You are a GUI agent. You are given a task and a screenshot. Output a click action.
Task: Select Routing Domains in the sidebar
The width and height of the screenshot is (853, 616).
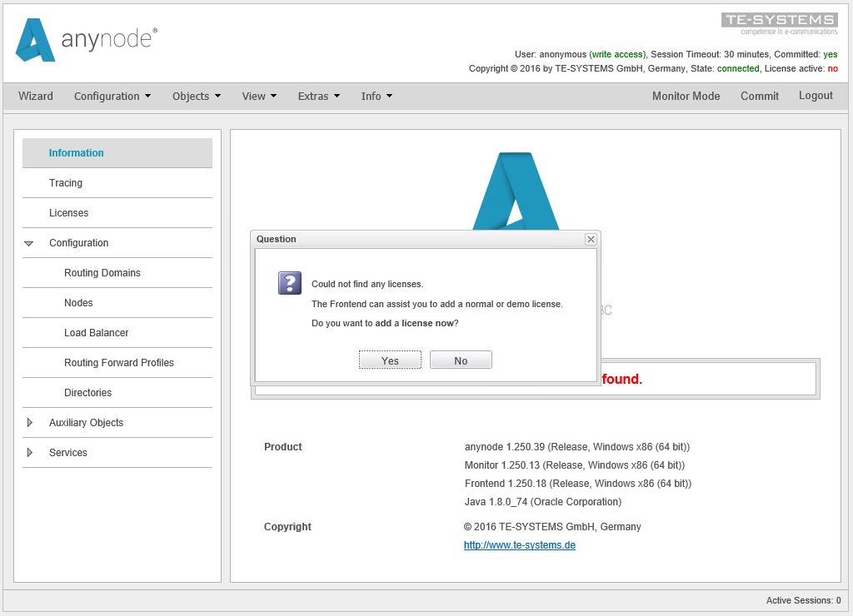coord(102,273)
